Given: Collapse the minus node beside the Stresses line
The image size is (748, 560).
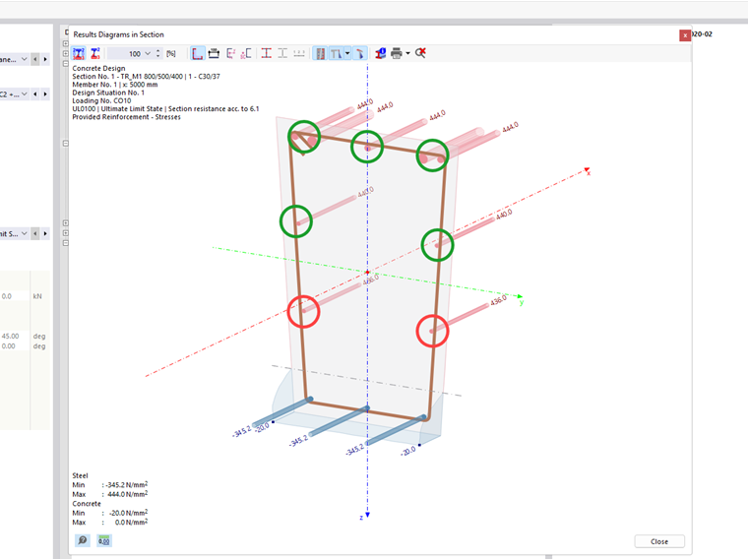Looking at the screenshot, I should coord(66,143).
